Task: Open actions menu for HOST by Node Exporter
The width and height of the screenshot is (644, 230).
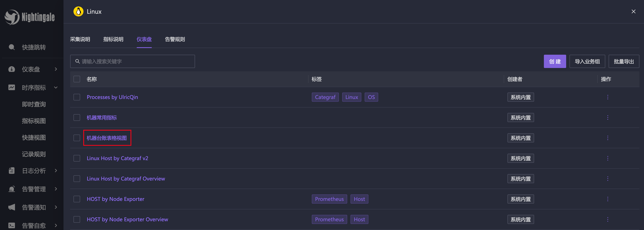Action: pos(608,199)
